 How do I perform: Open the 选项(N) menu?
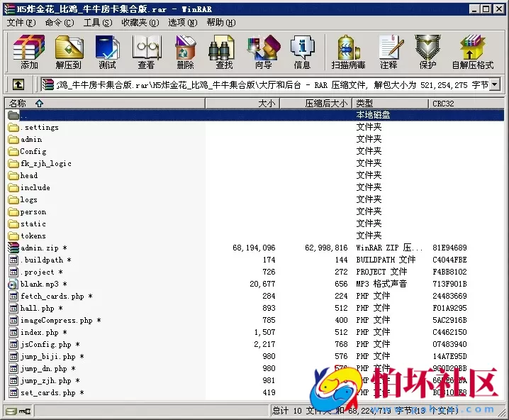coord(183,23)
